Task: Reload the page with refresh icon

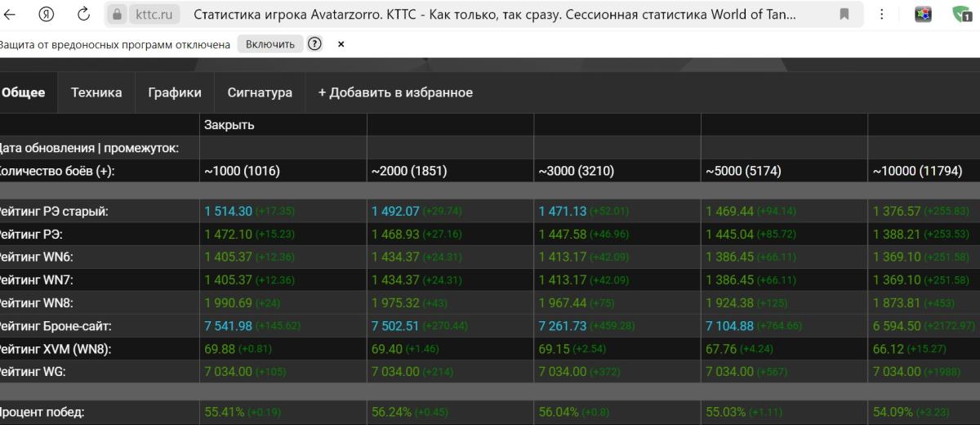Action: tap(84, 15)
